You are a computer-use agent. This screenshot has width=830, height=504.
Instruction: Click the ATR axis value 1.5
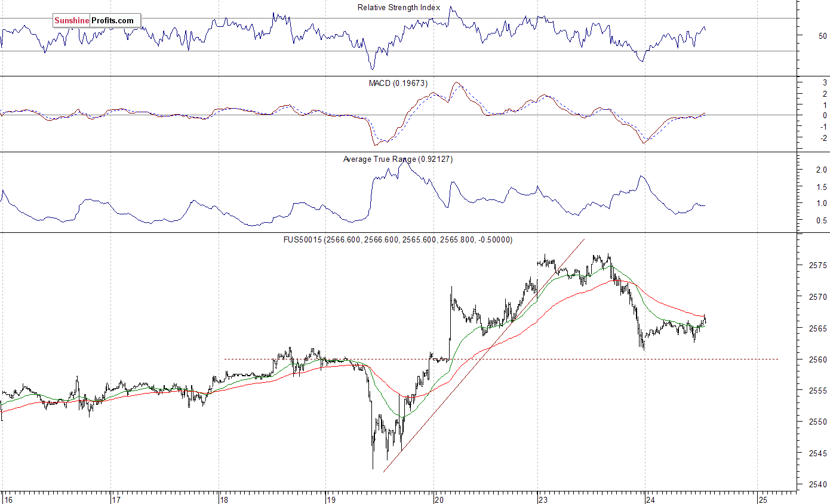821,187
